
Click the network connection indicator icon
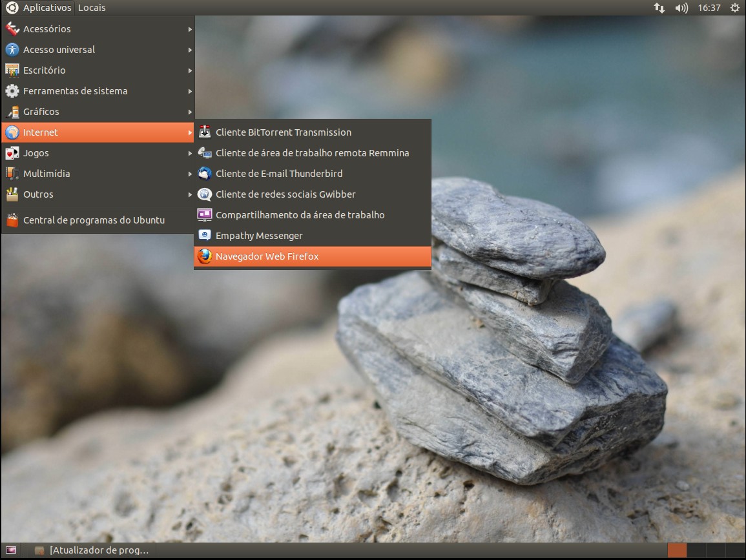coord(659,8)
